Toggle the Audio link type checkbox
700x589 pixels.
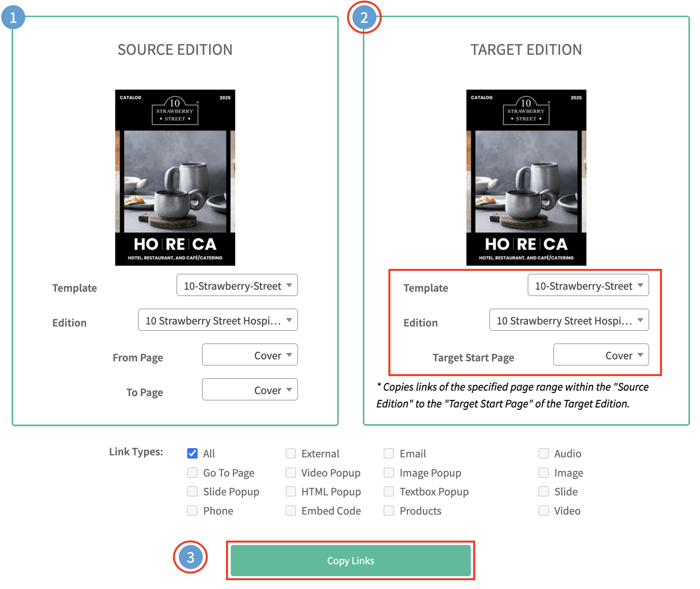pos(544,453)
